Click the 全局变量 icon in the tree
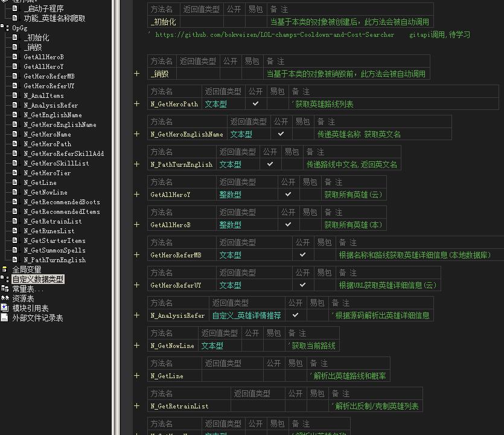The width and height of the screenshot is (504, 435). [5, 269]
